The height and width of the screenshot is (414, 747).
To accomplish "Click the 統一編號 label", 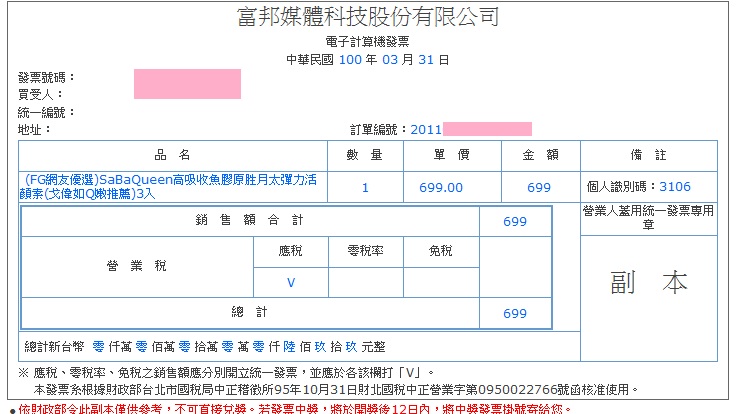I will (46, 112).
